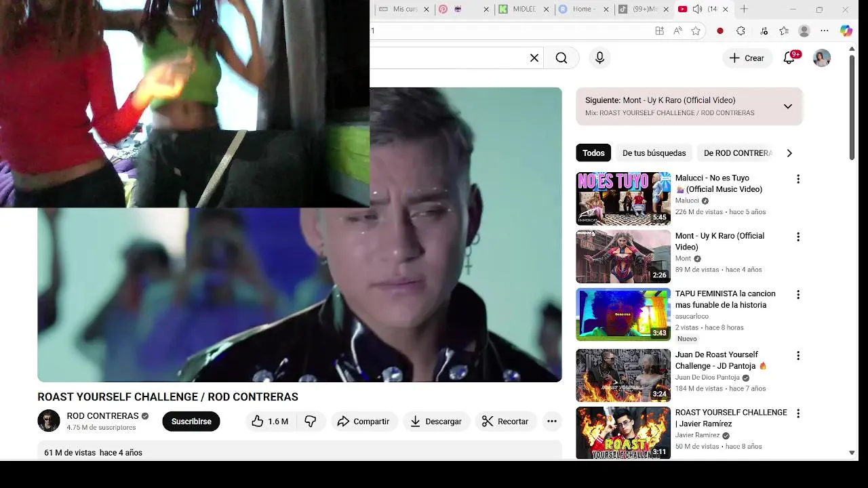Open the Copilot sidebar icon
The height and width of the screenshot is (488, 868).
click(x=846, y=30)
